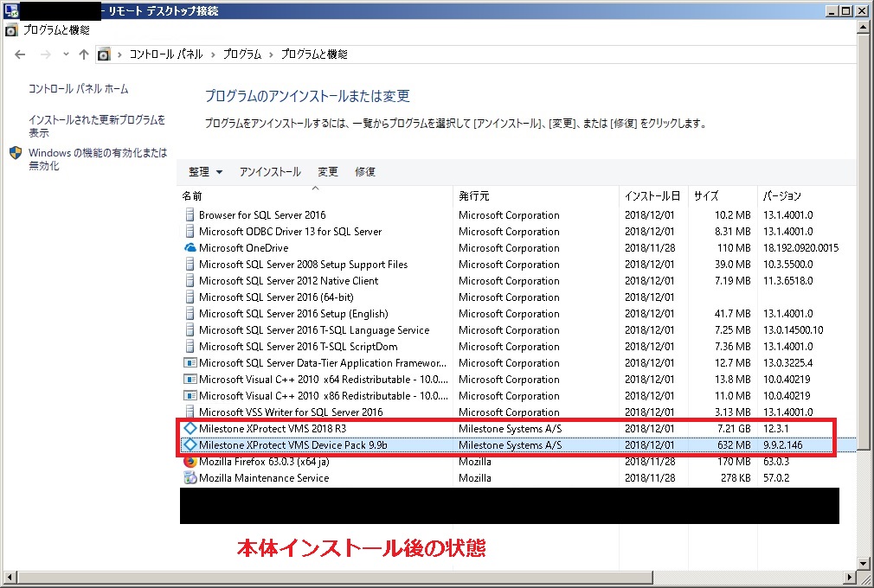Click the Mozilla Maintenance Service icon
874x588 pixels.
[x=190, y=477]
